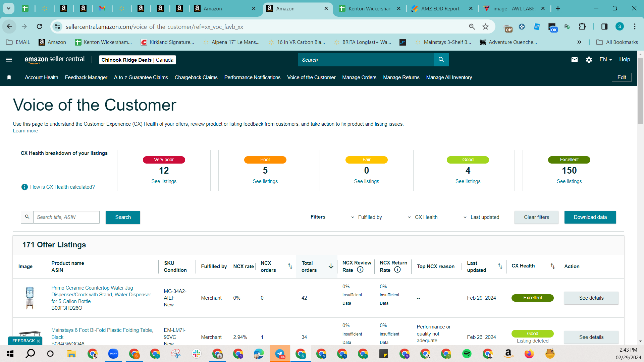Expand the Last updated filter dropdown
This screenshot has height=362, width=644.
pos(481,217)
